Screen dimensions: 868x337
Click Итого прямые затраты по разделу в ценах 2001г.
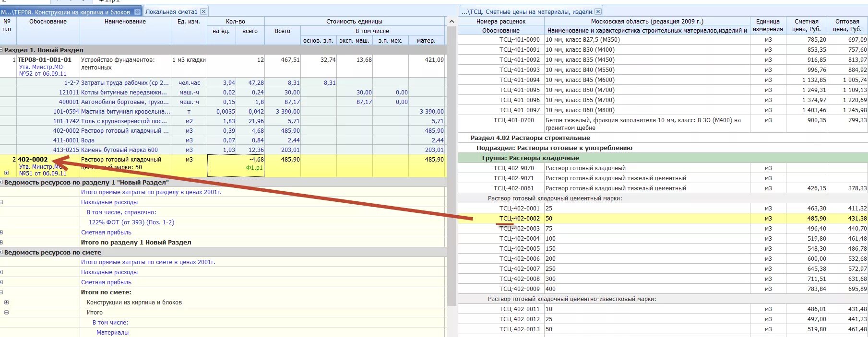point(151,192)
